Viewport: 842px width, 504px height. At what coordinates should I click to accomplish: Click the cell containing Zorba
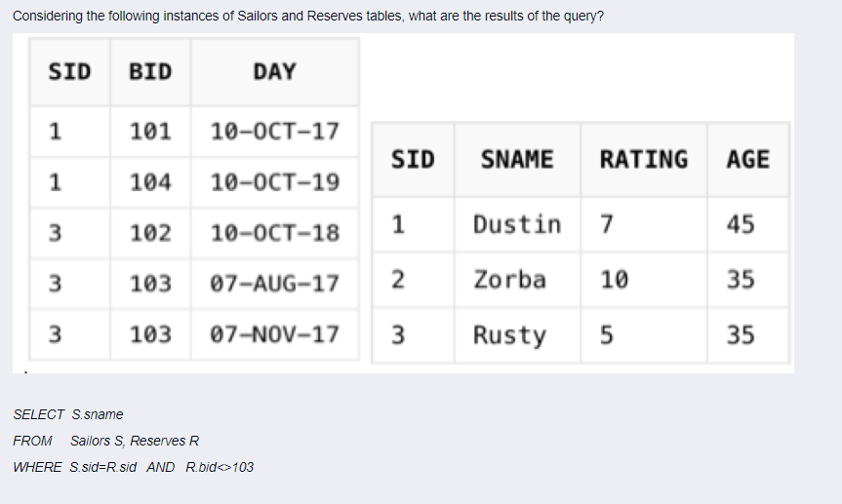517,280
